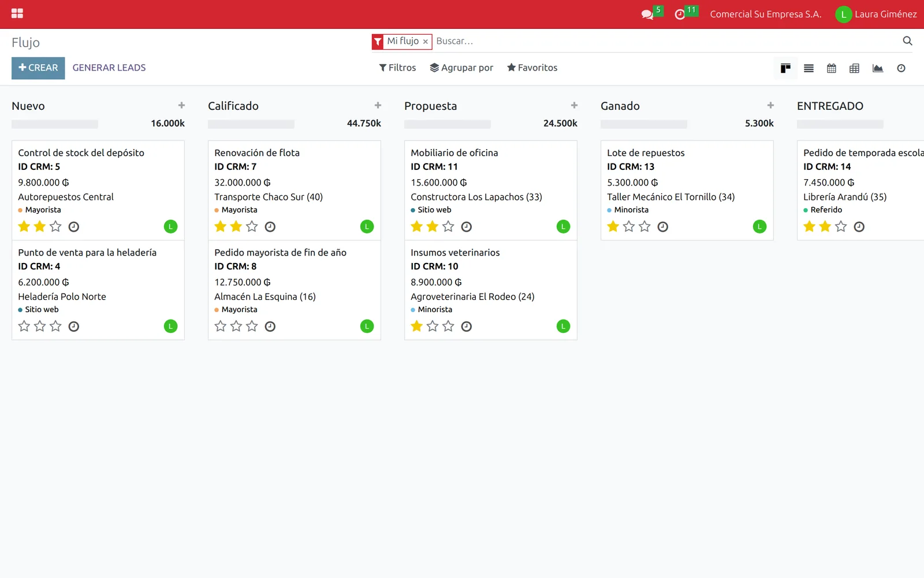Open the apps grid menu
The image size is (924, 578).
[x=17, y=13]
